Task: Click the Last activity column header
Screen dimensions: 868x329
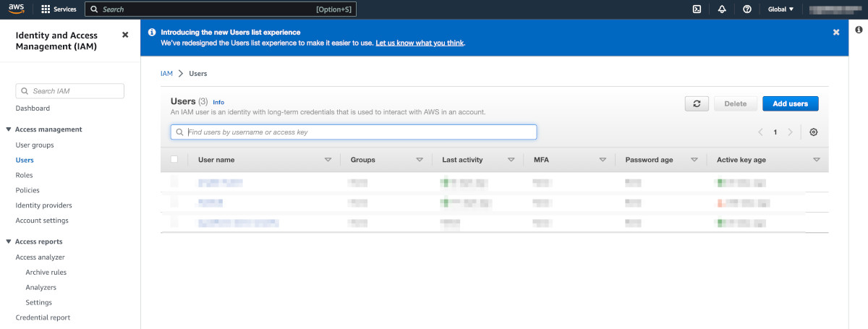Action: (462, 160)
